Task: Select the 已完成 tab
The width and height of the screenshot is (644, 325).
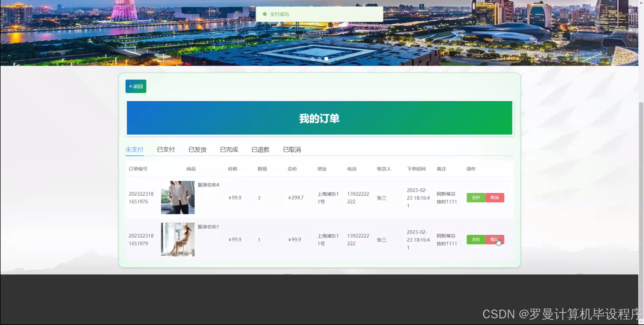Action: pyautogui.click(x=229, y=150)
